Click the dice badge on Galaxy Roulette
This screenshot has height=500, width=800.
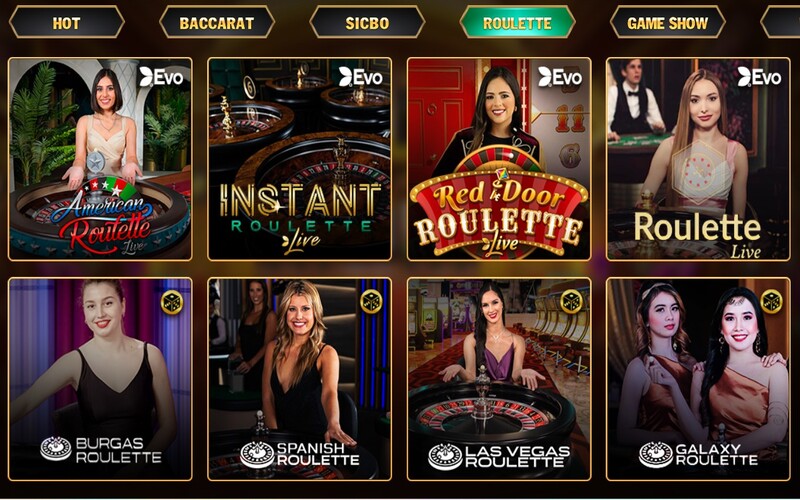coord(771,302)
